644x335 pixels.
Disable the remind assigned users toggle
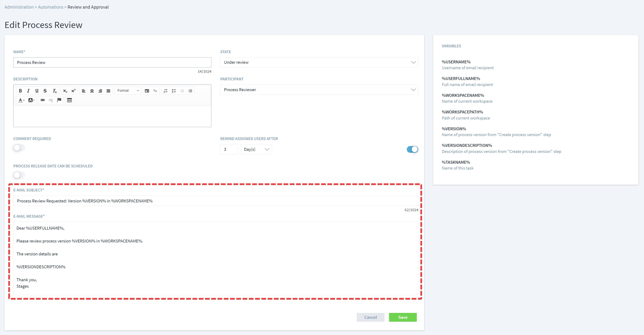pyautogui.click(x=412, y=149)
